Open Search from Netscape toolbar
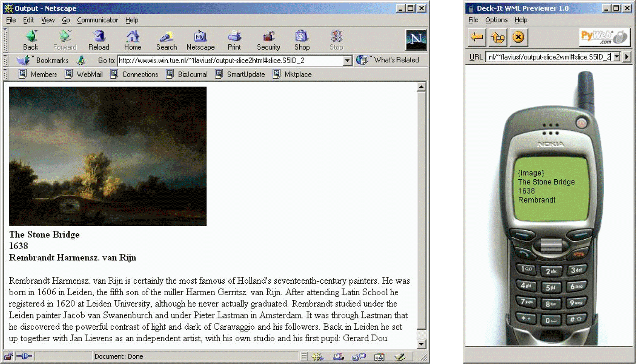This screenshot has height=364, width=636. click(167, 40)
